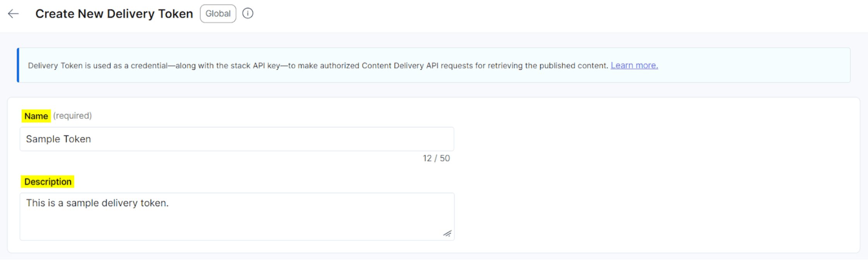Click the word "credential" in the banner

pyautogui.click(x=149, y=66)
